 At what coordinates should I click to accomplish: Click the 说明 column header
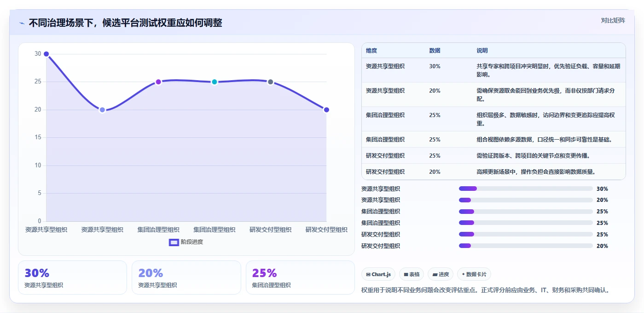pyautogui.click(x=482, y=51)
